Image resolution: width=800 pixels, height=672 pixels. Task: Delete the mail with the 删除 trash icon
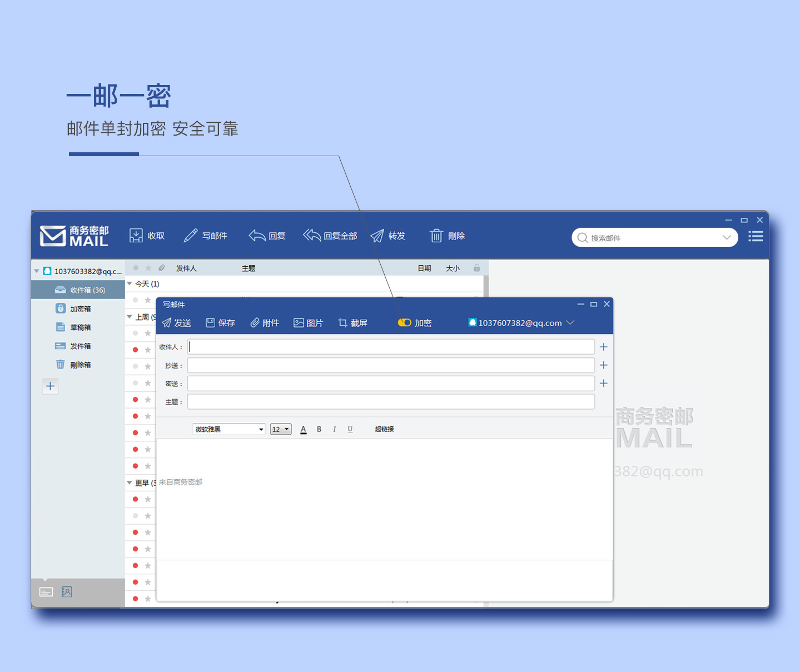436,236
